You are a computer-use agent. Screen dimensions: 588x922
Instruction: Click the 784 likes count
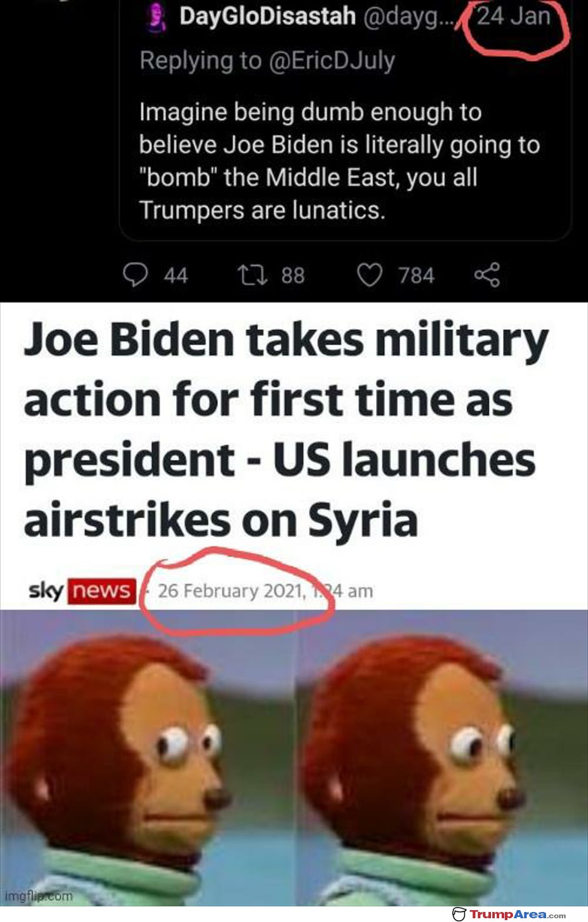tap(416, 275)
